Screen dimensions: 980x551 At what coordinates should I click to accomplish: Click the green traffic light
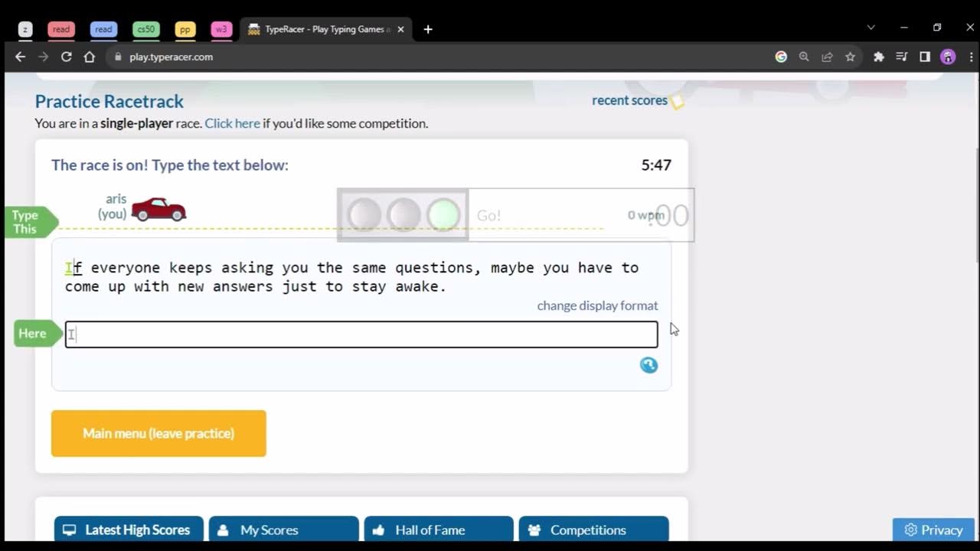click(x=444, y=215)
